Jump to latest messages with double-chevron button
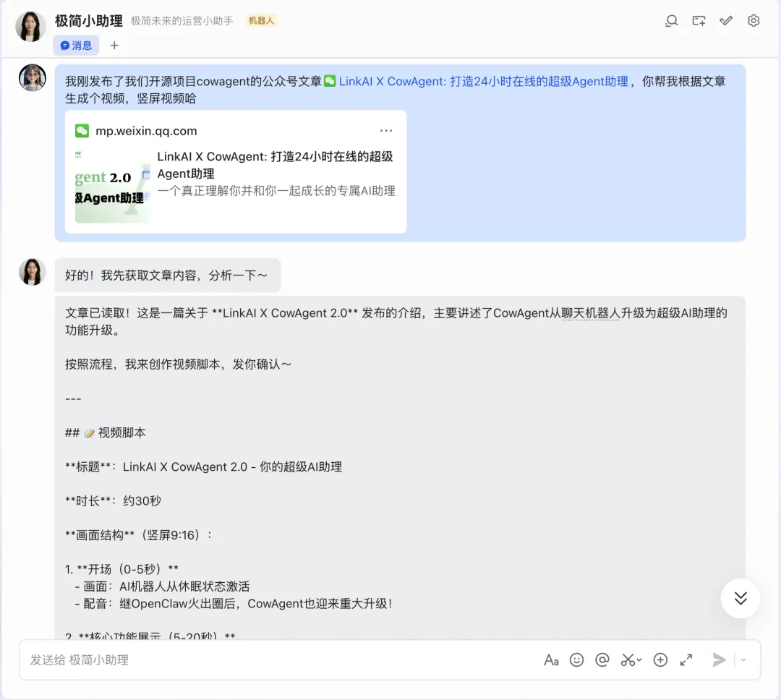 pos(741,598)
